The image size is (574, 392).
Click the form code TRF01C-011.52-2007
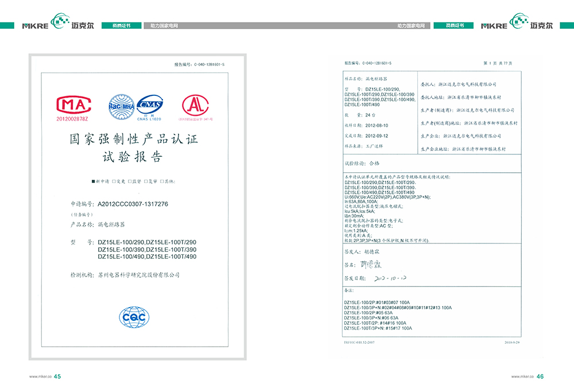pos(359,343)
